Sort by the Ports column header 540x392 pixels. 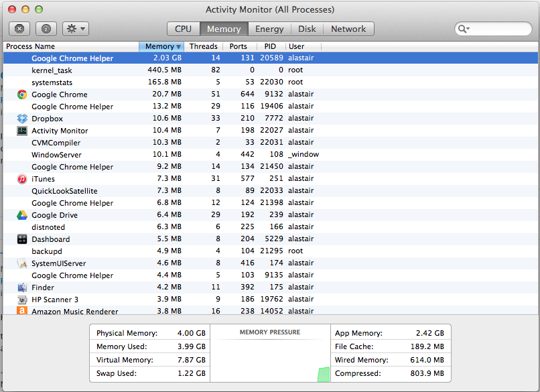tap(239, 46)
